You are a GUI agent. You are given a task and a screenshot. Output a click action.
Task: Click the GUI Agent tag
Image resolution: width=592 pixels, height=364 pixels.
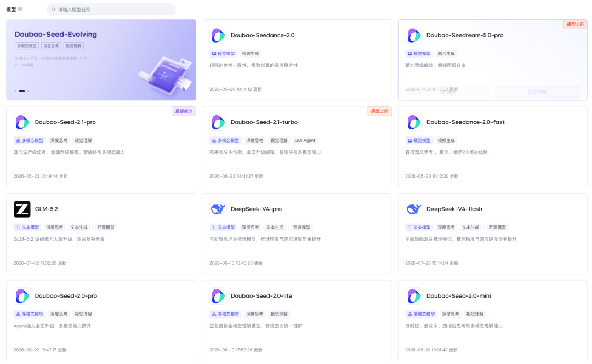[x=305, y=140]
